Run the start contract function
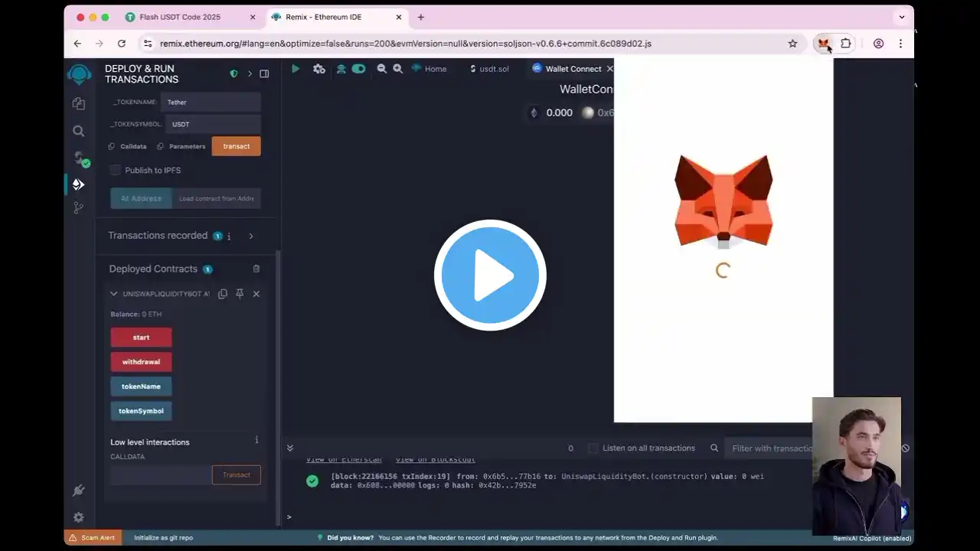Screen dimensions: 980x551 pyautogui.click(x=141, y=337)
